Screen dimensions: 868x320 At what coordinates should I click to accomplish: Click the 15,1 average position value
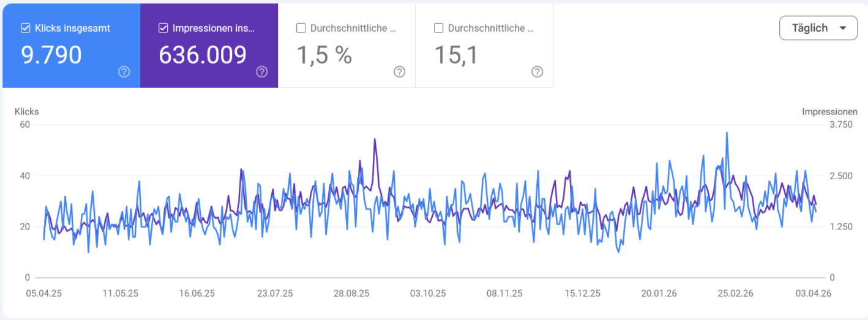point(456,56)
